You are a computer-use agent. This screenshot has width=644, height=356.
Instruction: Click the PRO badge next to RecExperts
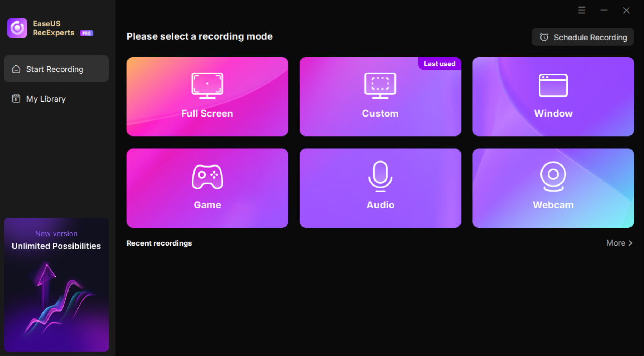pos(86,33)
